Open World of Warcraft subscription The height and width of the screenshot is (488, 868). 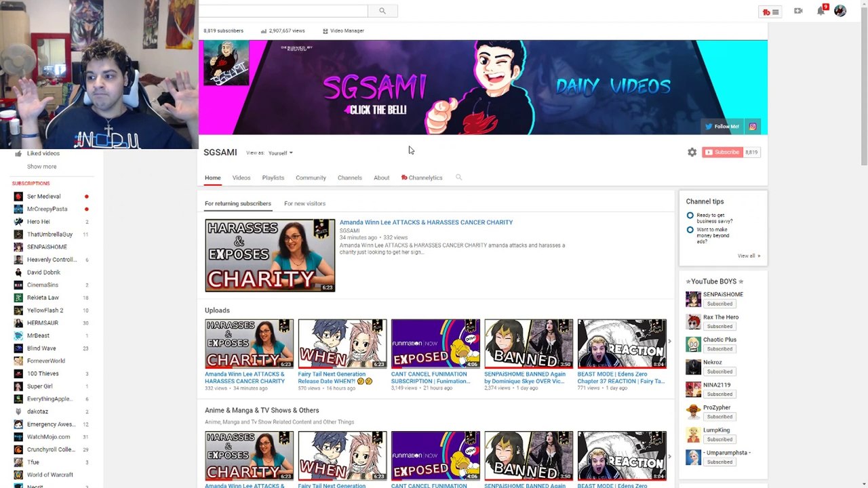click(52, 474)
